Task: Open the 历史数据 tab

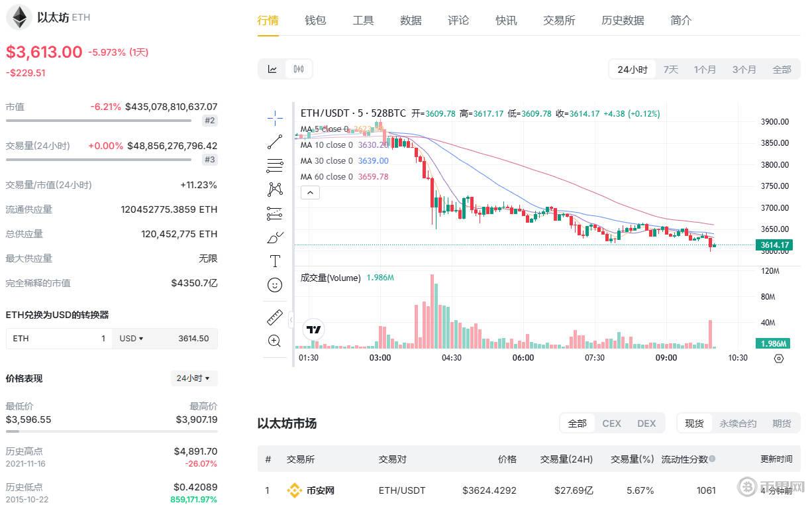Action: click(x=623, y=21)
